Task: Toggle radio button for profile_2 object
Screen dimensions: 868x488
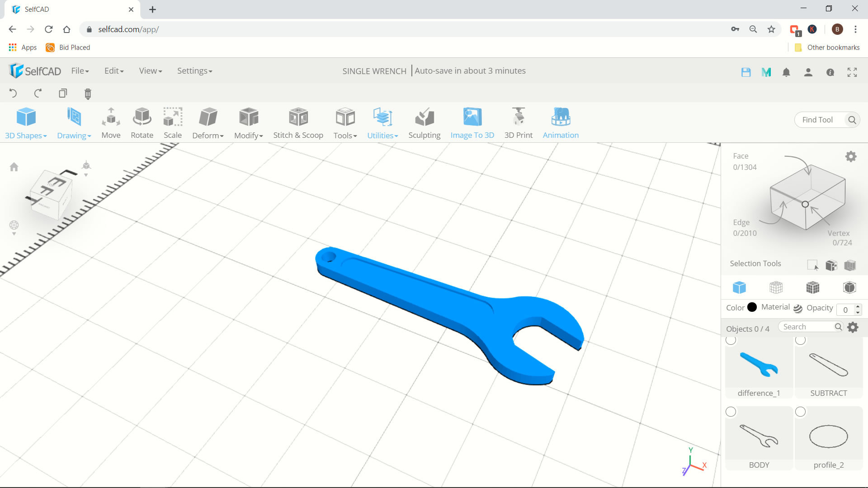Action: 801,412
